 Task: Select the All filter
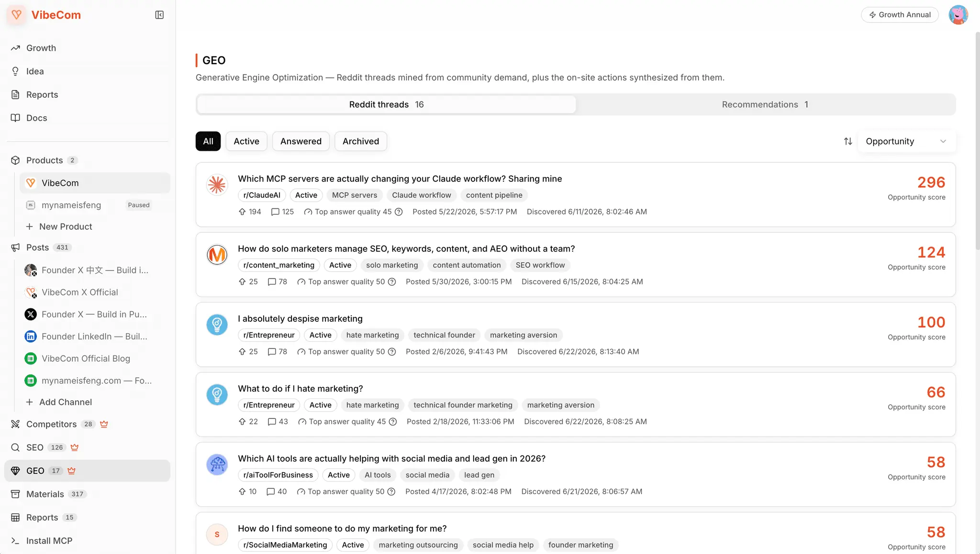point(208,141)
